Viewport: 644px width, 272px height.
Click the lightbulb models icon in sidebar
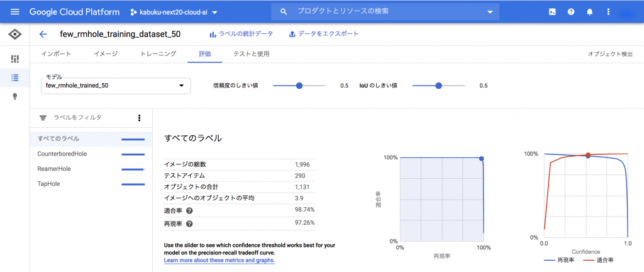point(15,96)
